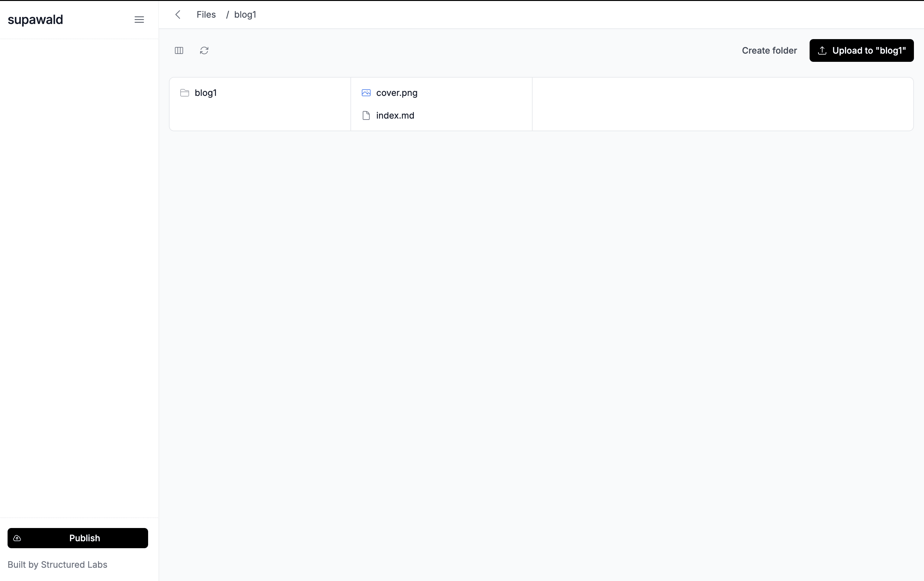Click the blog1 breadcrumb item
Screen dimensions: 924x581
(245, 14)
